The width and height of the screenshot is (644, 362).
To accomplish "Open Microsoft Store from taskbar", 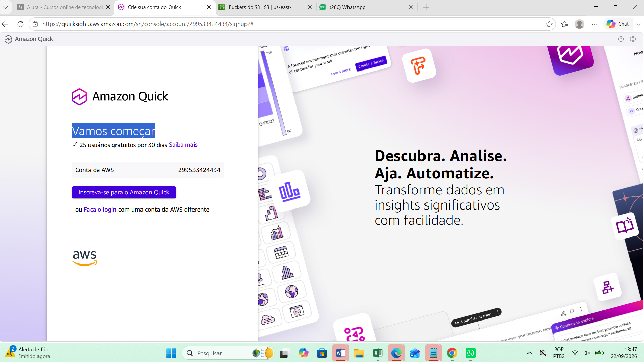I will tap(322, 353).
